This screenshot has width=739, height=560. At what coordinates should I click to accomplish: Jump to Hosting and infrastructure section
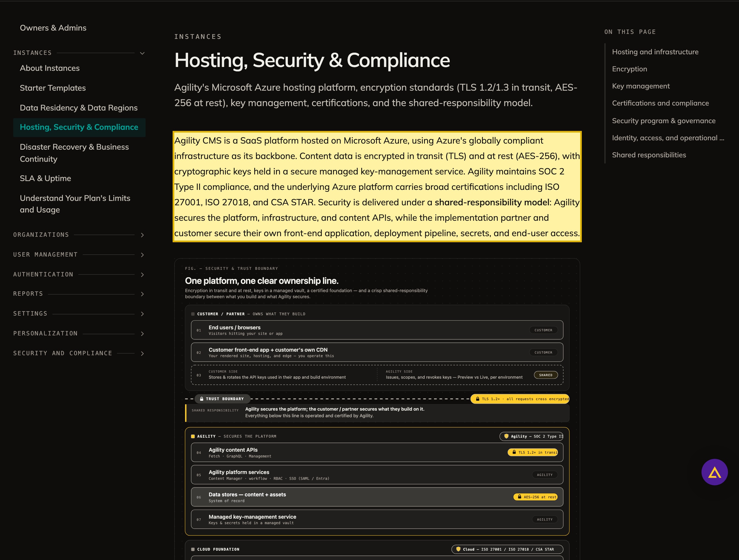(655, 52)
